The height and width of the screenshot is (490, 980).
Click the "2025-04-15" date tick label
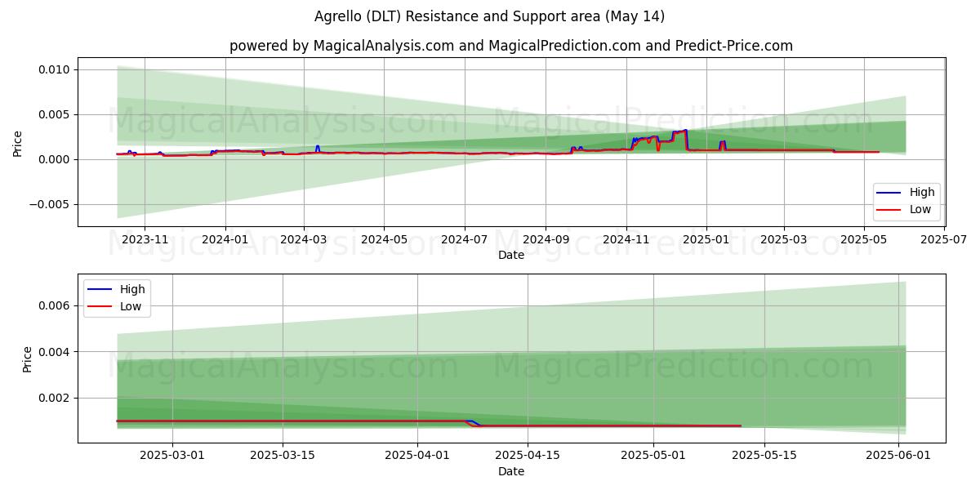(528, 456)
